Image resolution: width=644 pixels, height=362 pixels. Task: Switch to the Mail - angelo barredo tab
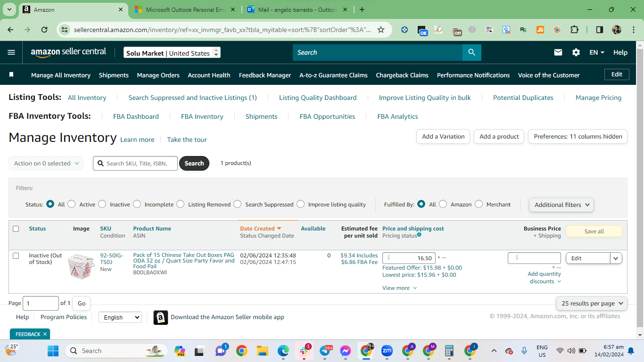coord(298,9)
